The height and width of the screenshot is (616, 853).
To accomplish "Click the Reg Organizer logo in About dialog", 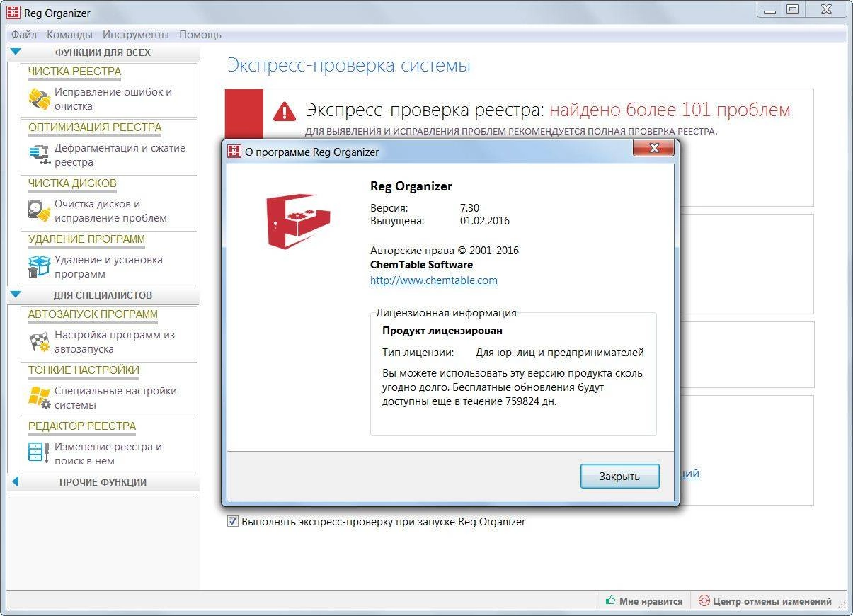I will [299, 221].
